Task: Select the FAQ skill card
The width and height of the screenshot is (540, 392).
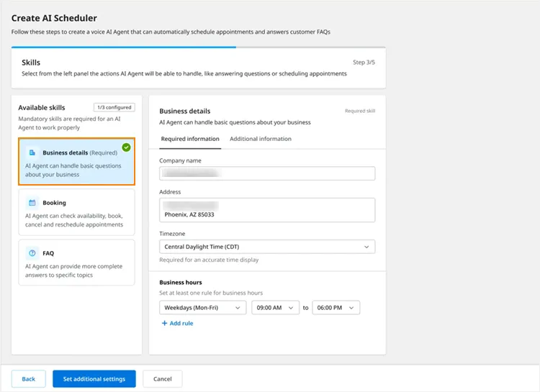Action: 76,263
